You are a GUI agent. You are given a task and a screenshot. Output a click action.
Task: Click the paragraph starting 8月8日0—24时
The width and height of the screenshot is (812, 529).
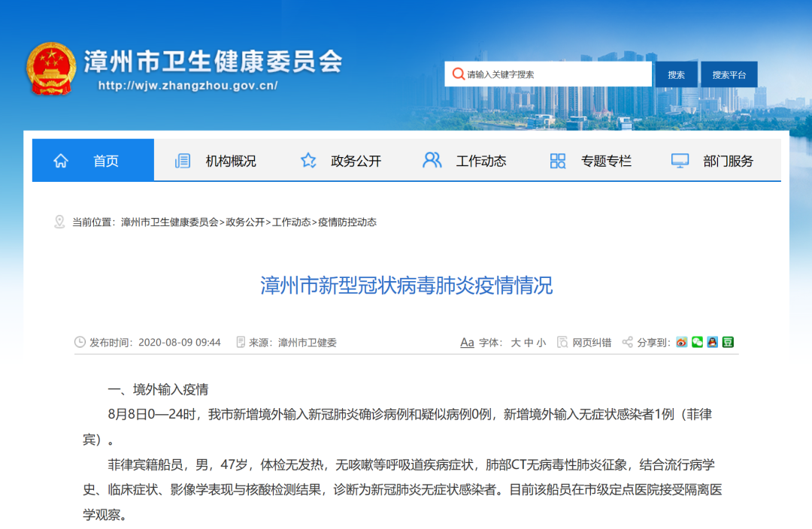[398, 427]
